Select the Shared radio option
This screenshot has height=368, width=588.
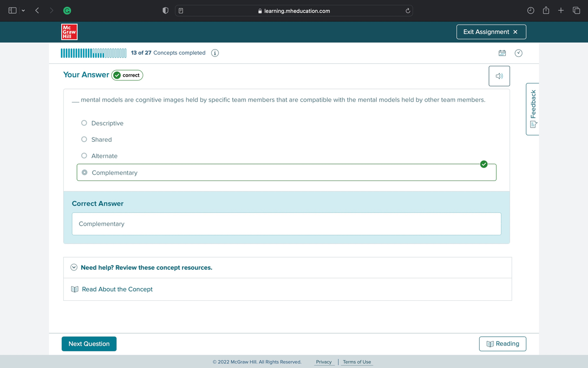point(84,139)
